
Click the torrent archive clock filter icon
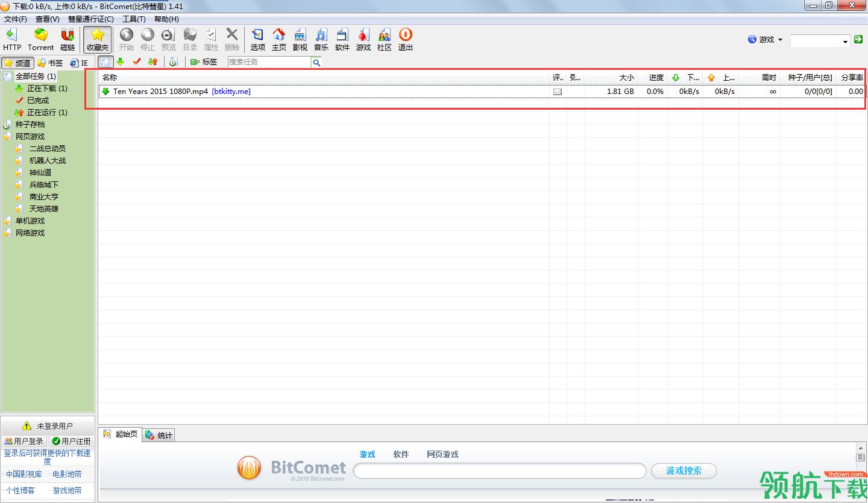(173, 62)
